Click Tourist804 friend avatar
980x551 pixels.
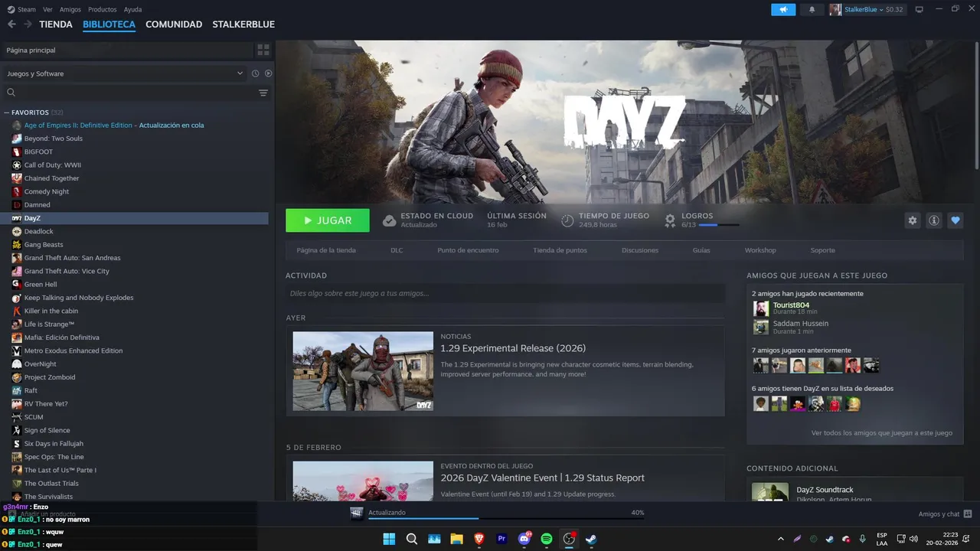[761, 308]
